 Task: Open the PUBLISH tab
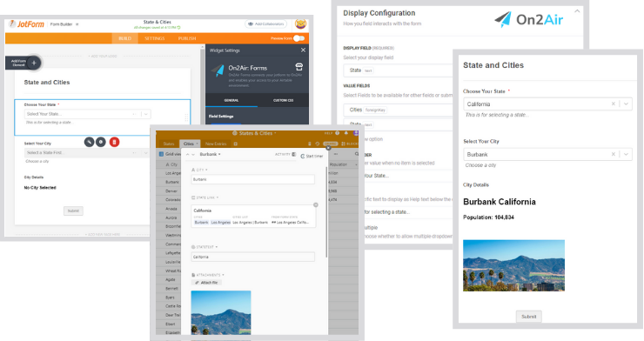(187, 38)
